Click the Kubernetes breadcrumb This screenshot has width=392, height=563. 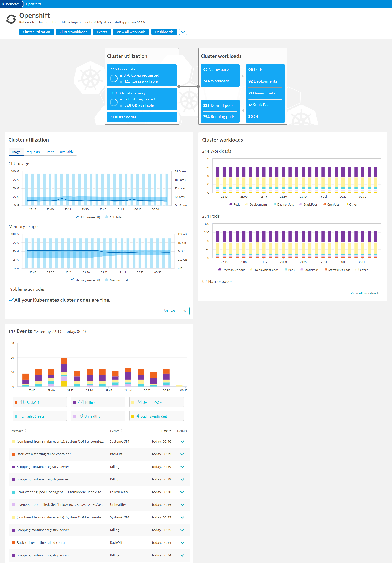[11, 4]
